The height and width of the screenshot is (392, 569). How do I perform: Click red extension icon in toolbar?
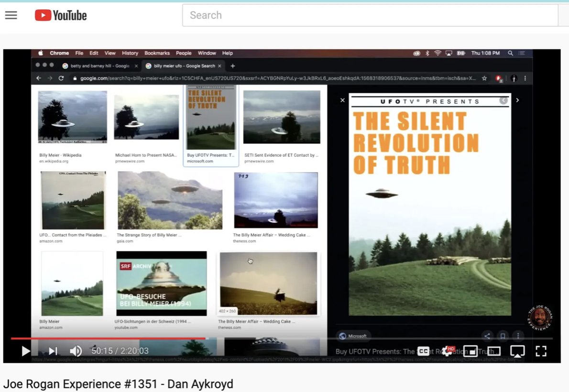[x=499, y=78]
